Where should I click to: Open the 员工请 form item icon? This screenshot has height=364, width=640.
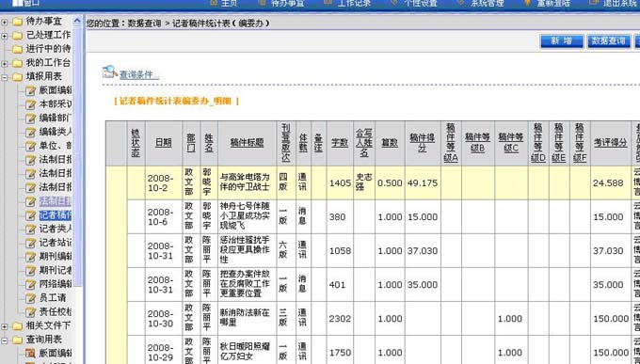click(31, 298)
